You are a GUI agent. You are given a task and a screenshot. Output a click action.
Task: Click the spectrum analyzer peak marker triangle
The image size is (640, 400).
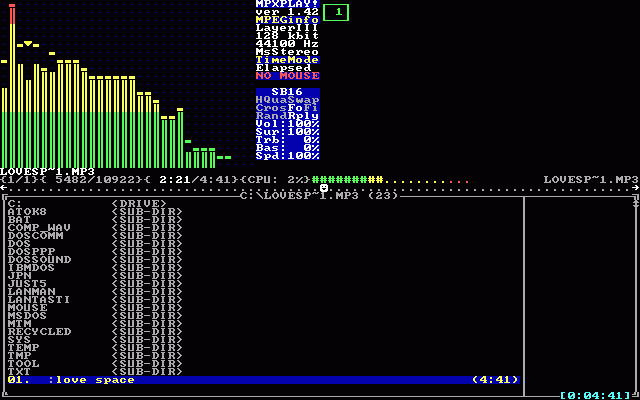pyautogui.click(x=28, y=44)
